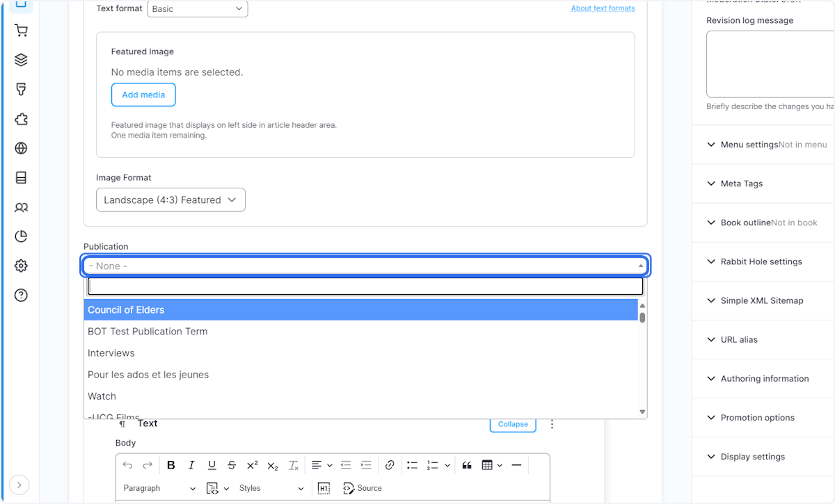835x504 pixels.
Task: Select the Watch publication option
Action: [x=360, y=396]
